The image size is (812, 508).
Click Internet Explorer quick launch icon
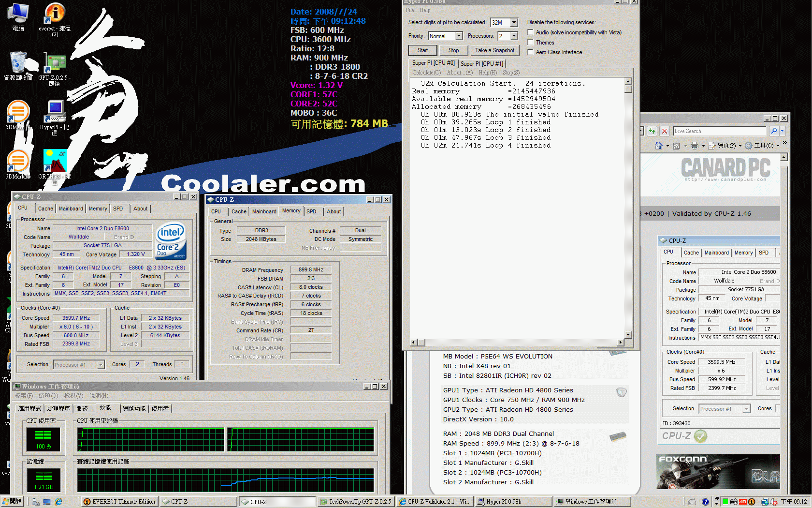pyautogui.click(x=58, y=502)
